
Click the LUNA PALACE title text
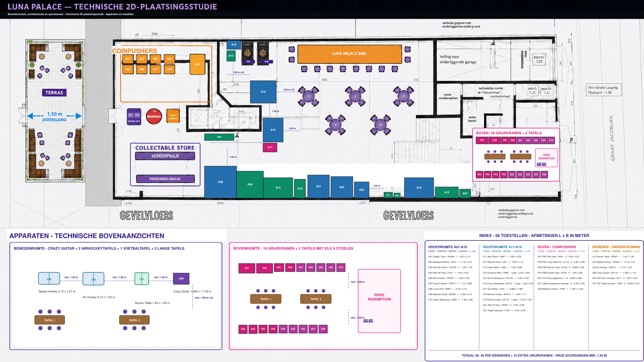click(112, 7)
